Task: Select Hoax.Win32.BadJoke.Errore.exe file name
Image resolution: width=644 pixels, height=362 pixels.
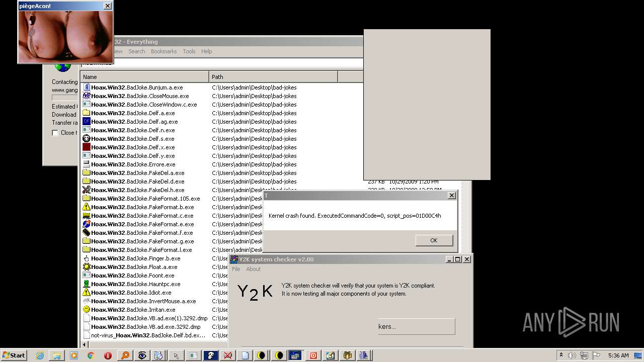Action: coord(133,164)
